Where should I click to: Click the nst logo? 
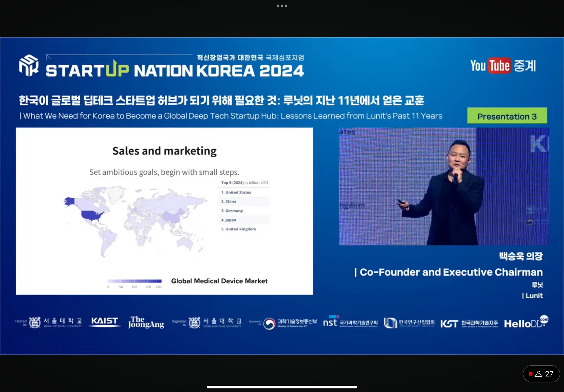[x=350, y=322]
